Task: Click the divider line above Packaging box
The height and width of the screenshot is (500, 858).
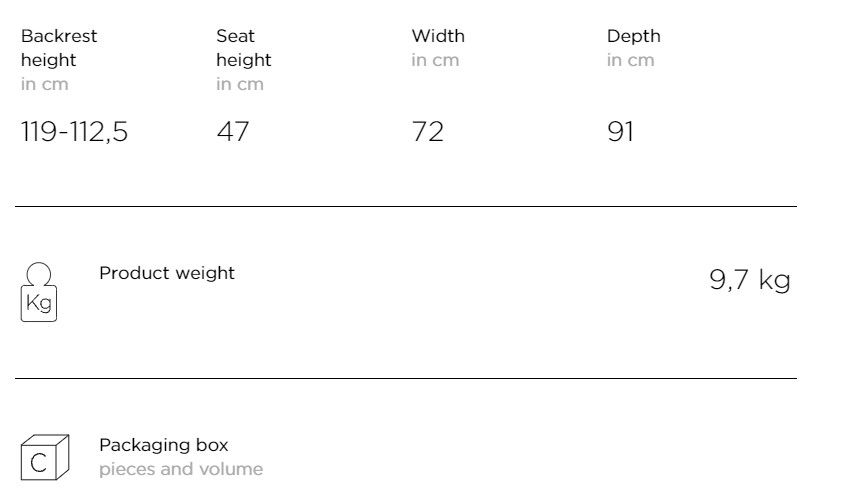Action: (406, 378)
